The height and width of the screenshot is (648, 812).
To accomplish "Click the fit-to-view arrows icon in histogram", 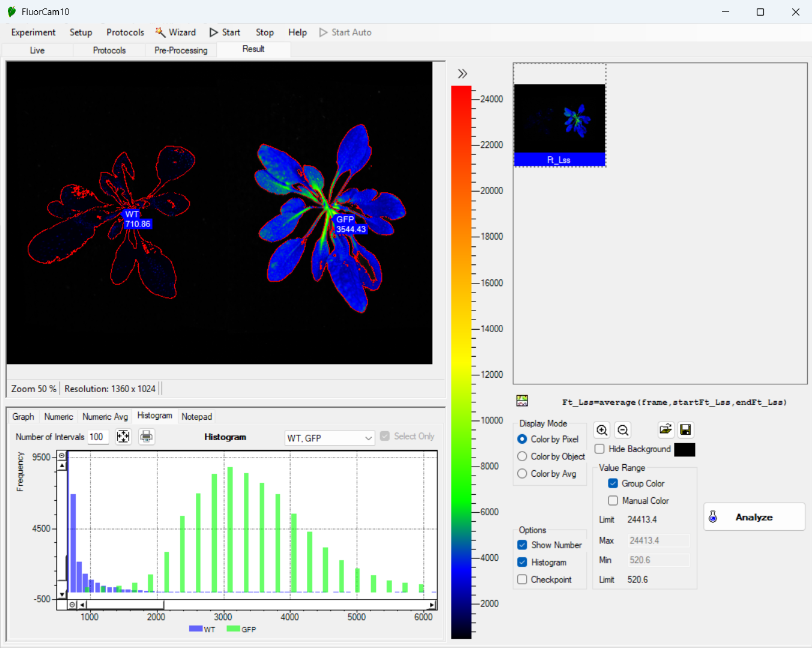I will click(123, 437).
